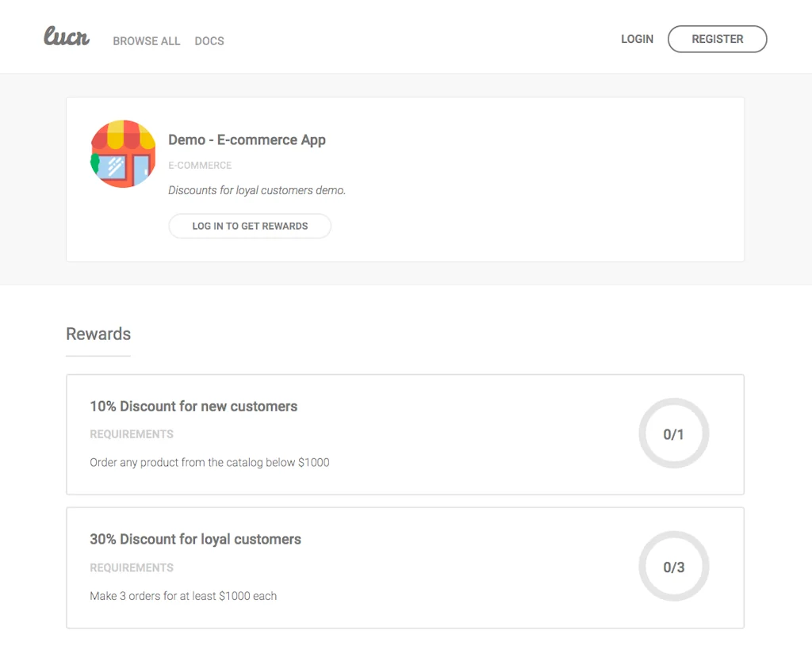The height and width of the screenshot is (653, 812).
Task: Click the Rewards section heading
Action: 98,334
